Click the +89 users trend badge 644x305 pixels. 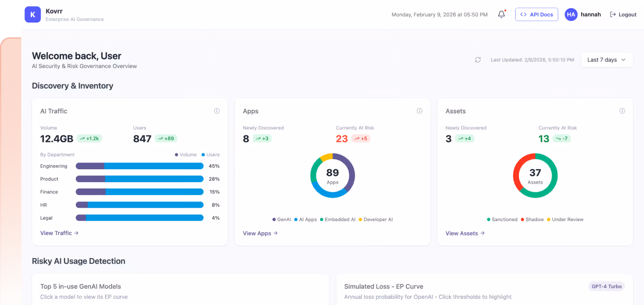[166, 139]
